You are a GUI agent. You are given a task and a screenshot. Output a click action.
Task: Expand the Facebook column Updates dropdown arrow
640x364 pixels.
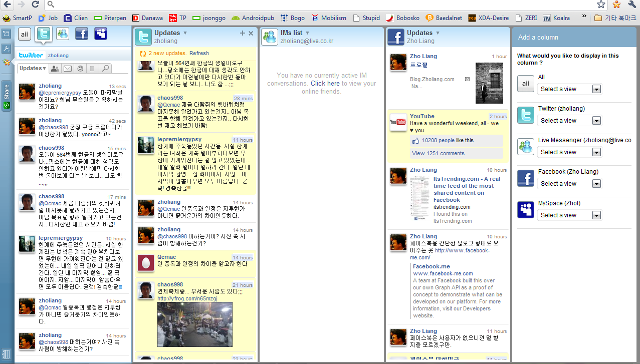[438, 33]
